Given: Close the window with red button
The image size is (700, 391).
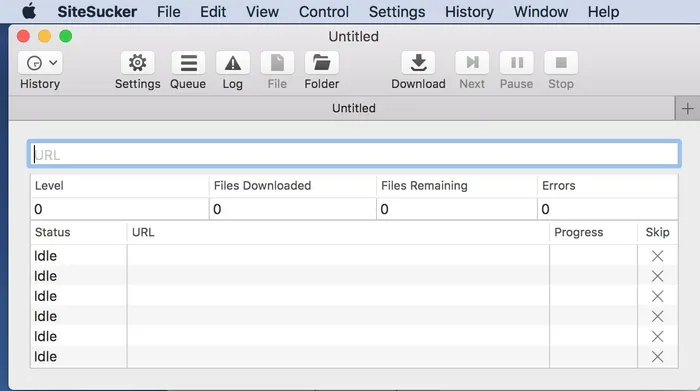Looking at the screenshot, I should (x=23, y=36).
